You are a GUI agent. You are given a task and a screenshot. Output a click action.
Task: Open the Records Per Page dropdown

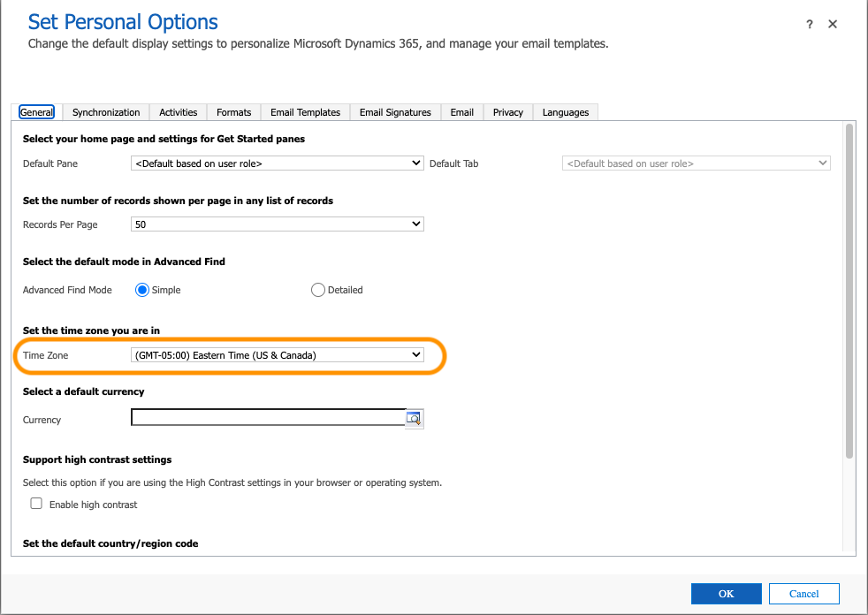tap(277, 224)
